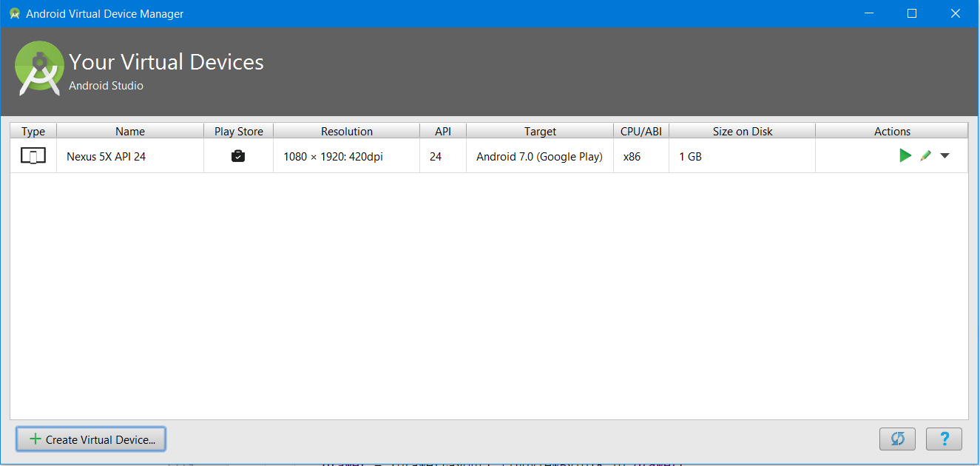Edit the Nexus 5X AVD with pencil icon
Image resolution: width=980 pixels, height=466 pixels.
925,156
